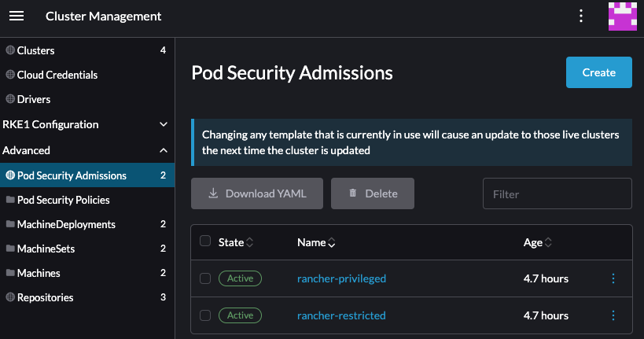Open row actions for rancher-restricted

click(x=613, y=315)
